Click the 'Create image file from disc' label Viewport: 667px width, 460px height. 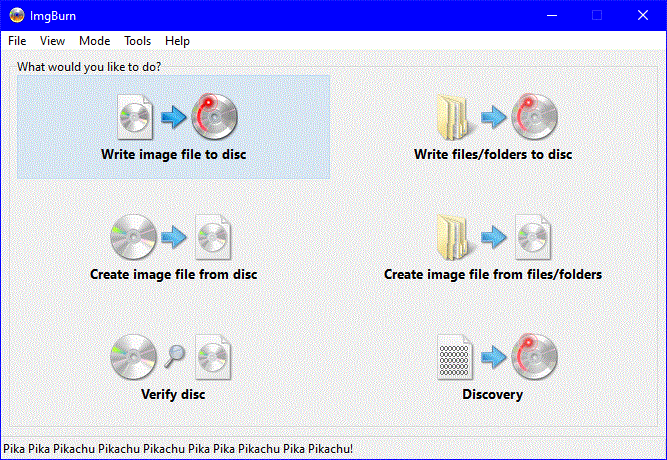point(174,274)
